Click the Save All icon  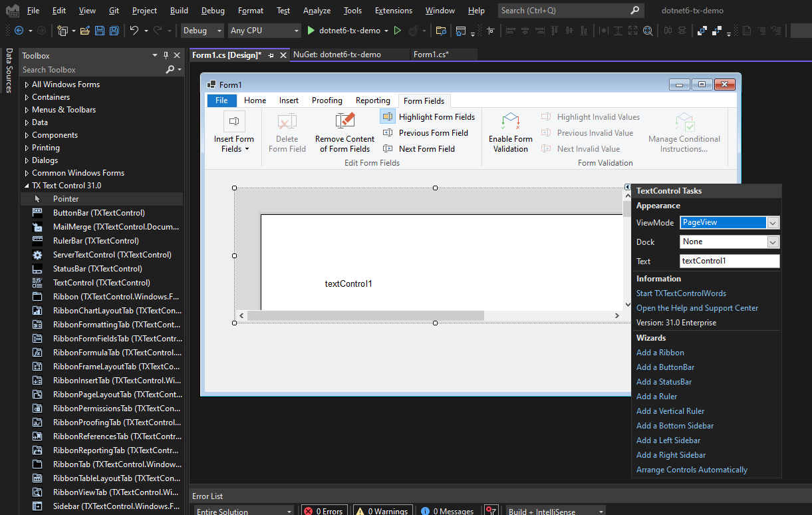coord(114,31)
